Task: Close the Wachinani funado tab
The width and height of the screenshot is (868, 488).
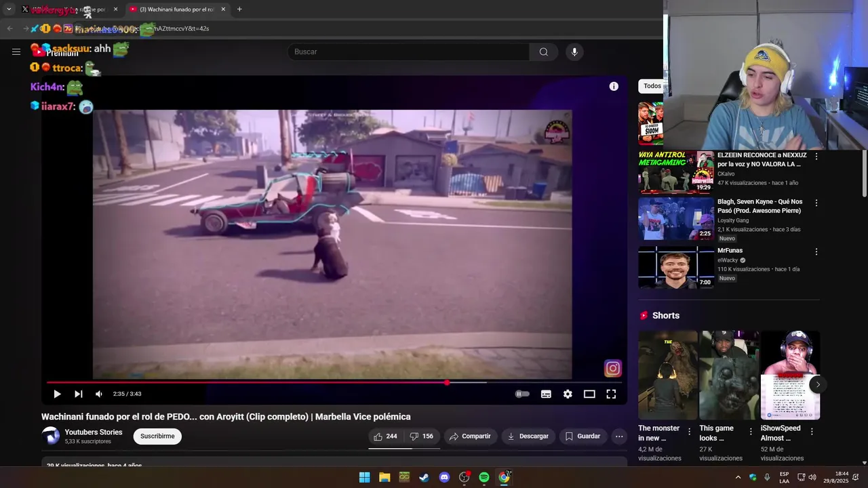Action: coord(223,9)
